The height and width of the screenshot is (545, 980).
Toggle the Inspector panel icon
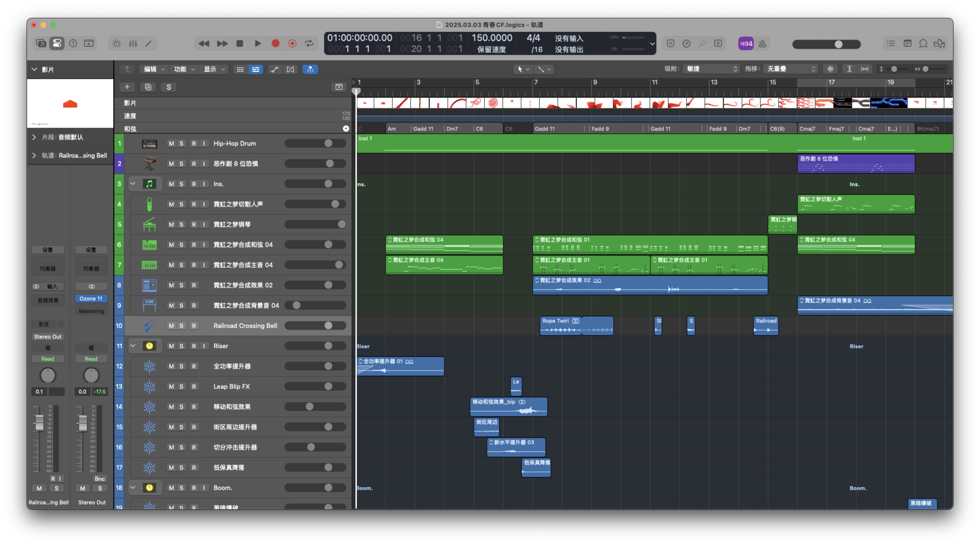[57, 43]
